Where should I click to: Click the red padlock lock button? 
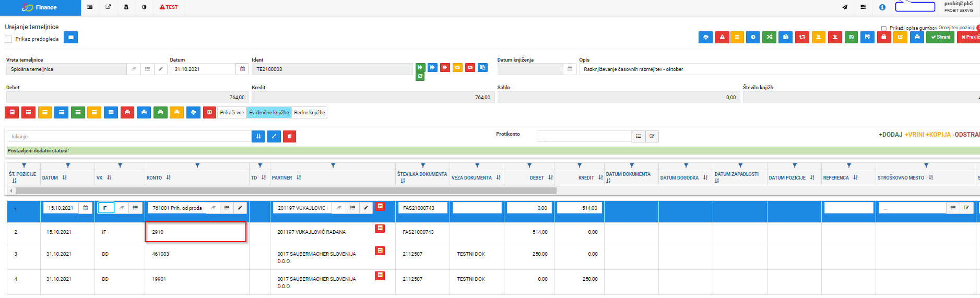884,37
